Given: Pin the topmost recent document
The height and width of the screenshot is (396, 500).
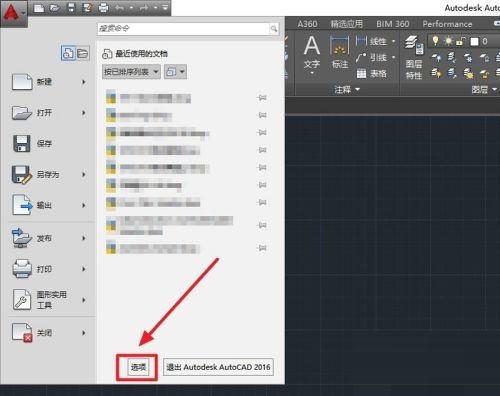Looking at the screenshot, I should click(262, 98).
